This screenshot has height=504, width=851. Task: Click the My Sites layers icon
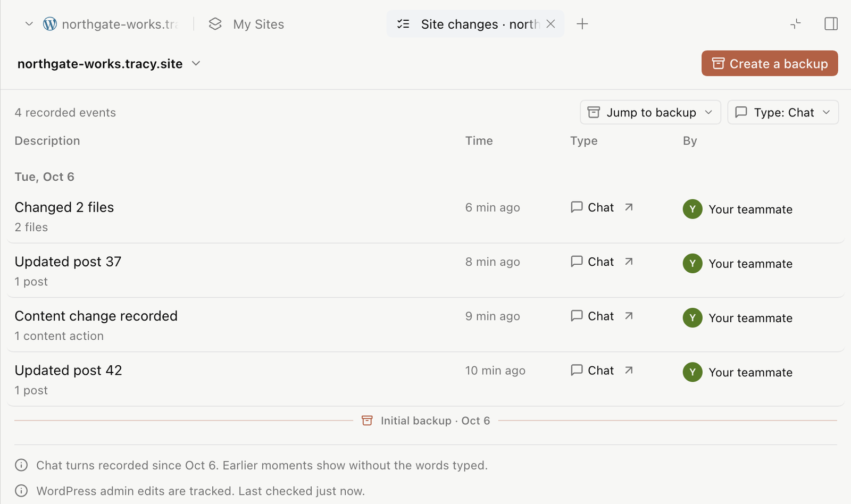[x=215, y=24]
